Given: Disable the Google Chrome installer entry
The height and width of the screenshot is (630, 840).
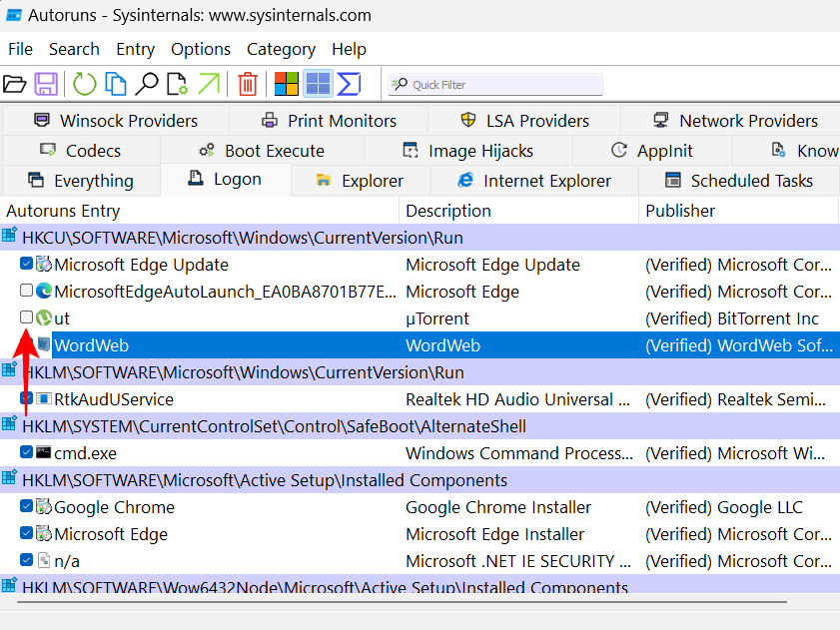Looking at the screenshot, I should coord(27,507).
